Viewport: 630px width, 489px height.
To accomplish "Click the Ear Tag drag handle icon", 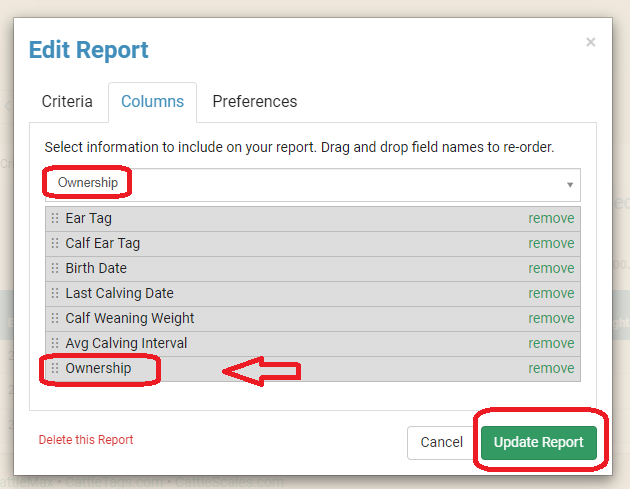I will [x=55, y=218].
